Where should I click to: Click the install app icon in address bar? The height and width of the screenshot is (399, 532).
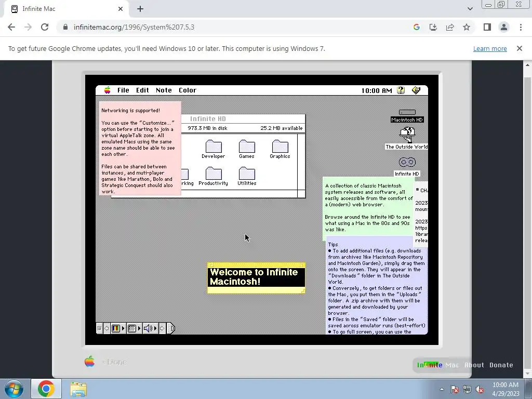[x=433, y=27]
